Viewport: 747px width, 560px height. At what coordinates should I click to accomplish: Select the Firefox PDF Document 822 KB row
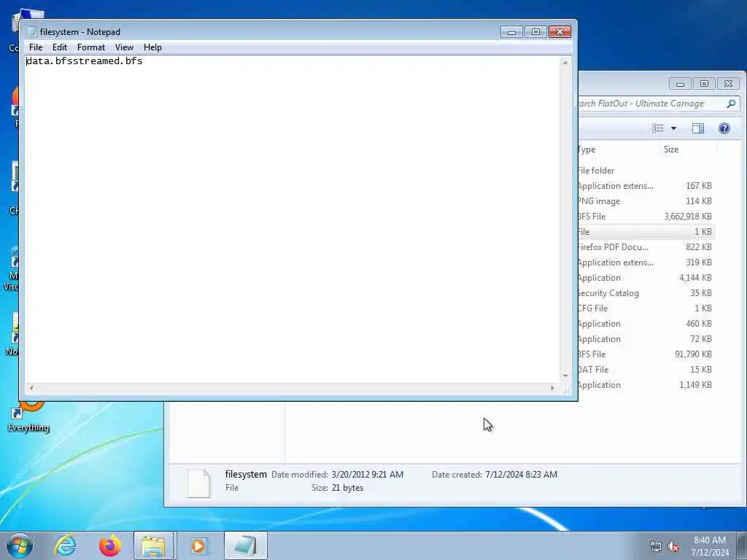point(646,247)
